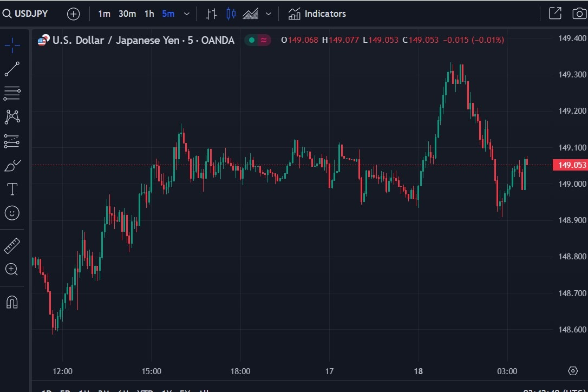Screen dimensions: 588x392
Task: Open the Fibonacci retracement tool
Action: tap(12, 93)
